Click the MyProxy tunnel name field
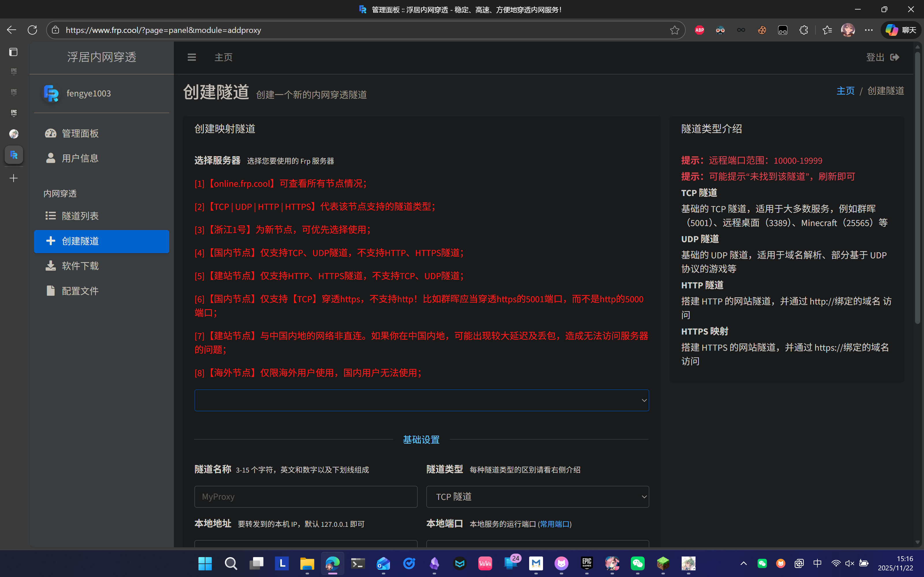The width and height of the screenshot is (924, 577). tap(306, 496)
